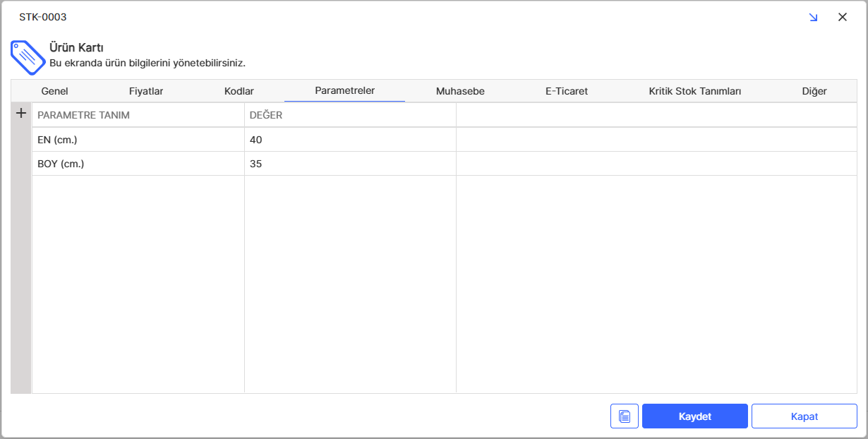Click the value cell containing 40
868x439 pixels.
(350, 140)
